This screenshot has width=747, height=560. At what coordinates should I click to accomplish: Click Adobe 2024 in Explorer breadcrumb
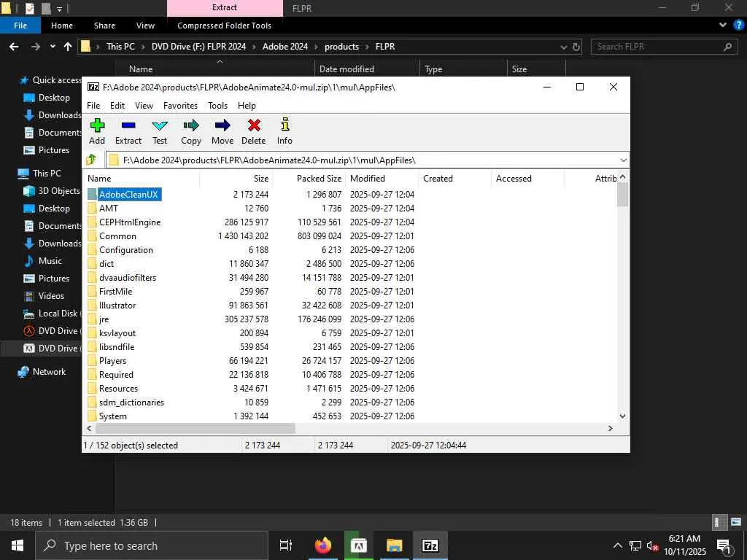285,47
